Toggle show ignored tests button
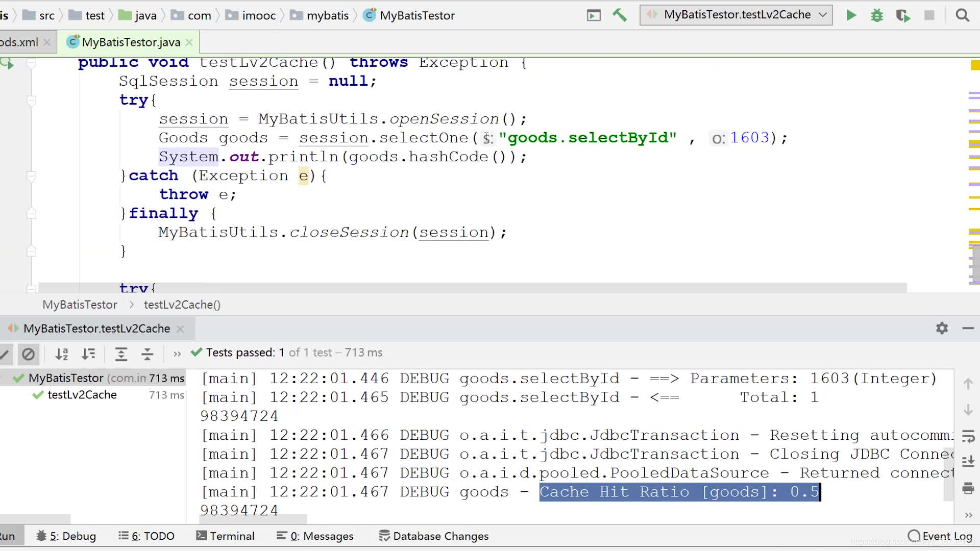 [x=29, y=354]
